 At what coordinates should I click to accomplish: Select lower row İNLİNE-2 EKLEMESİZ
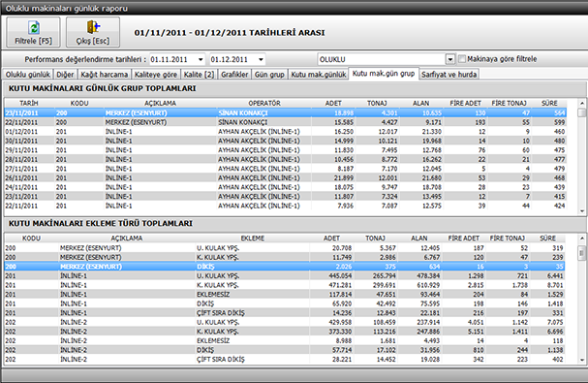pos(284,340)
